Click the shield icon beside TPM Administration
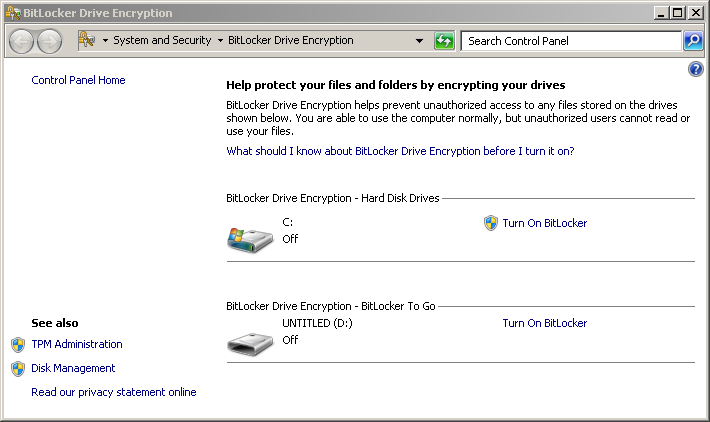This screenshot has width=710, height=422. point(18,345)
